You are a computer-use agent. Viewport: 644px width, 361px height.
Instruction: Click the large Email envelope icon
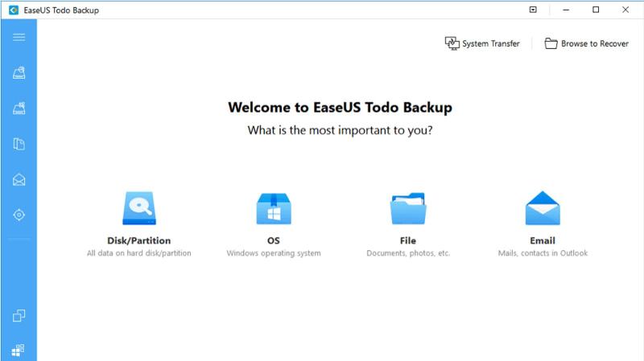tap(543, 208)
